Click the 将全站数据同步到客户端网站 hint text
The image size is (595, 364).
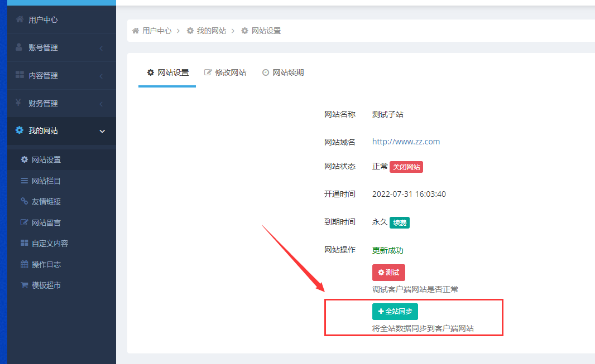point(423,328)
